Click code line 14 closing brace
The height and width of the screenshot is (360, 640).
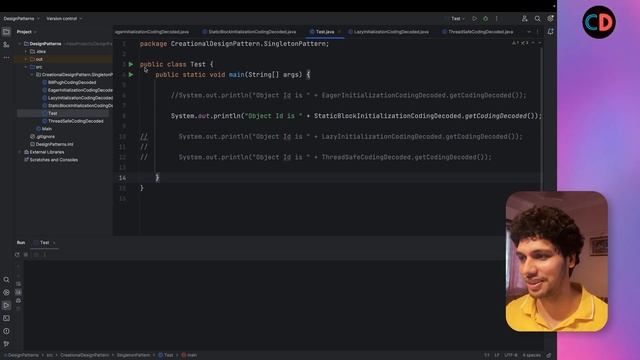[x=157, y=178]
